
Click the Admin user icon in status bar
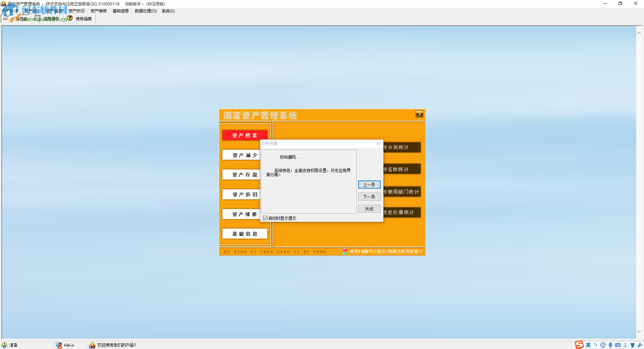tap(59, 345)
